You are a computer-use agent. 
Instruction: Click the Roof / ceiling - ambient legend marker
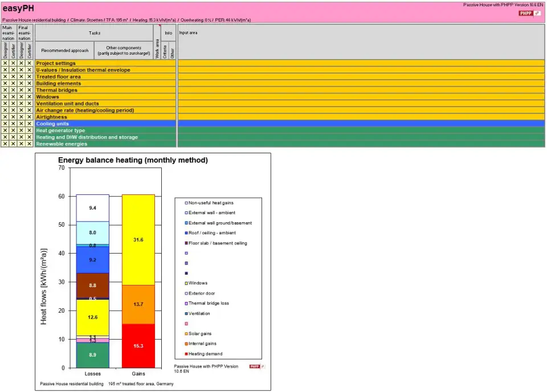pos(186,233)
